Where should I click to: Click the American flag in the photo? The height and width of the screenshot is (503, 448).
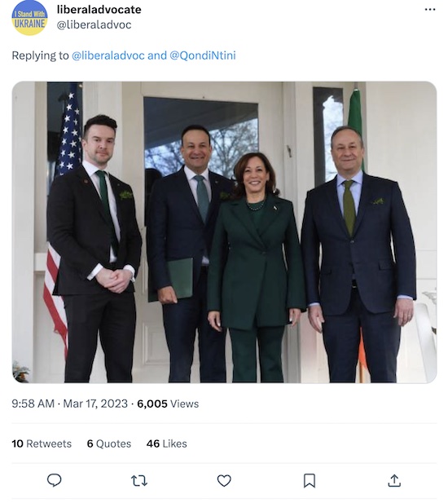[x=62, y=218]
